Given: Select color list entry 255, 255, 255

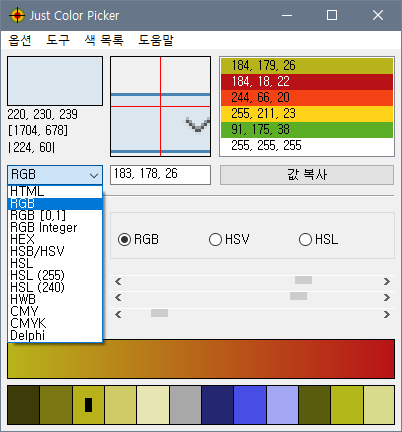Looking at the screenshot, I should [307, 146].
